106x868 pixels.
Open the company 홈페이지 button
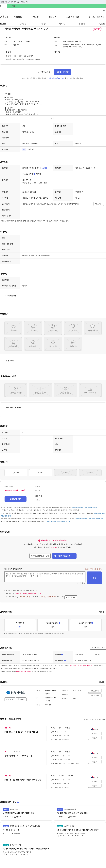(95, 691)
